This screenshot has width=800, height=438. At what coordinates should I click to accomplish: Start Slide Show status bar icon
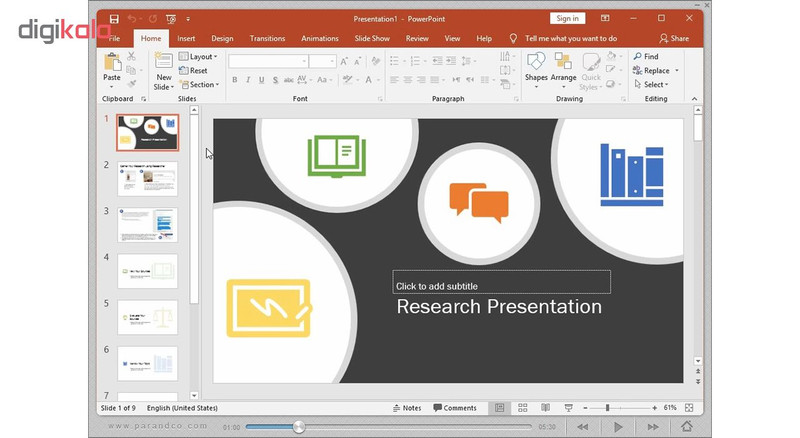click(568, 408)
